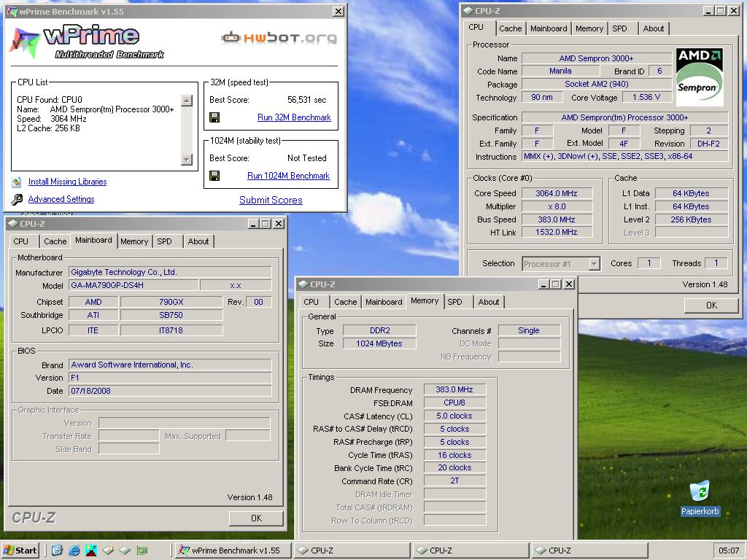Screen dimensions: 747x560
Task: Click the Core Voltage value 1.536 V
Action: coord(646,97)
